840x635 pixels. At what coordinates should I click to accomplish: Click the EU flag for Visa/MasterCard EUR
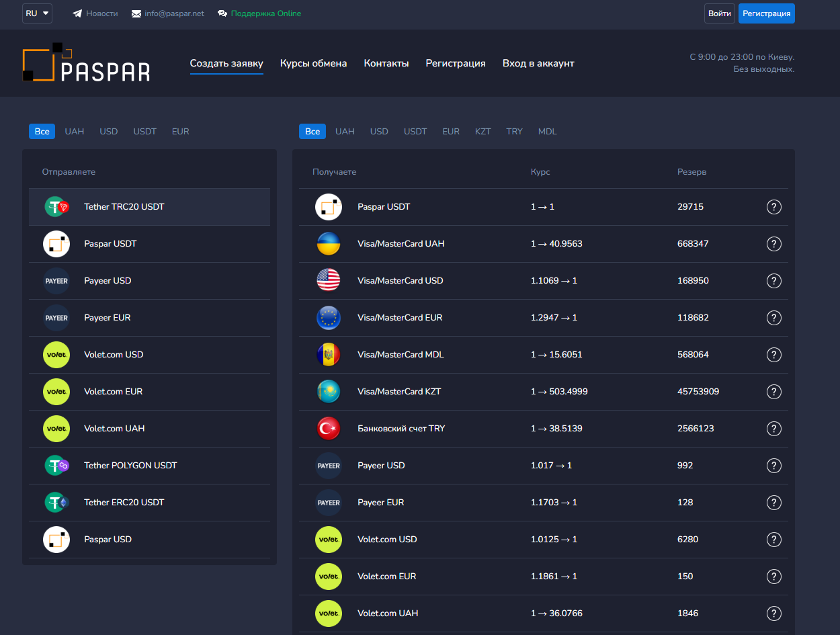pyautogui.click(x=329, y=318)
